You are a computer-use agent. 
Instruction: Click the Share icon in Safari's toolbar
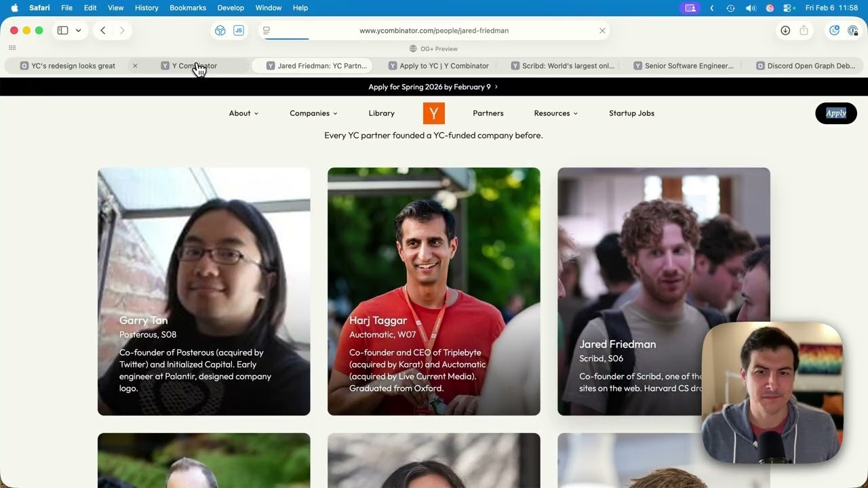point(804,30)
